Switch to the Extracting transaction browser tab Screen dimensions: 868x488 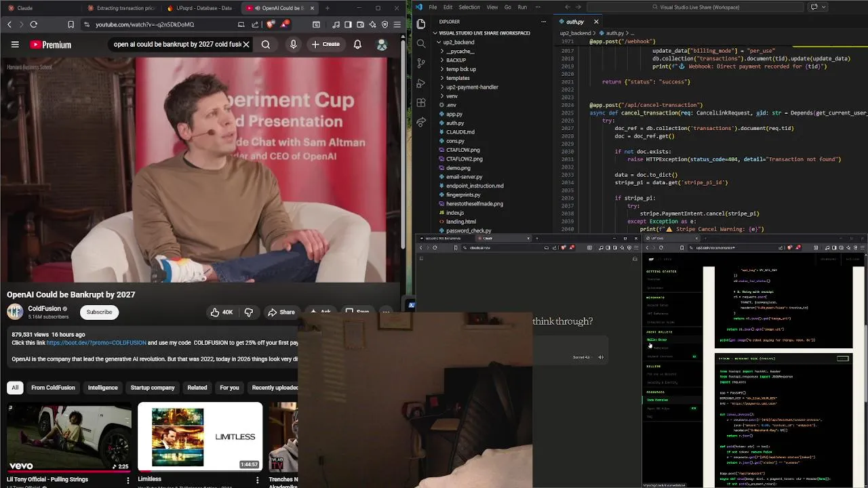pyautogui.click(x=122, y=8)
